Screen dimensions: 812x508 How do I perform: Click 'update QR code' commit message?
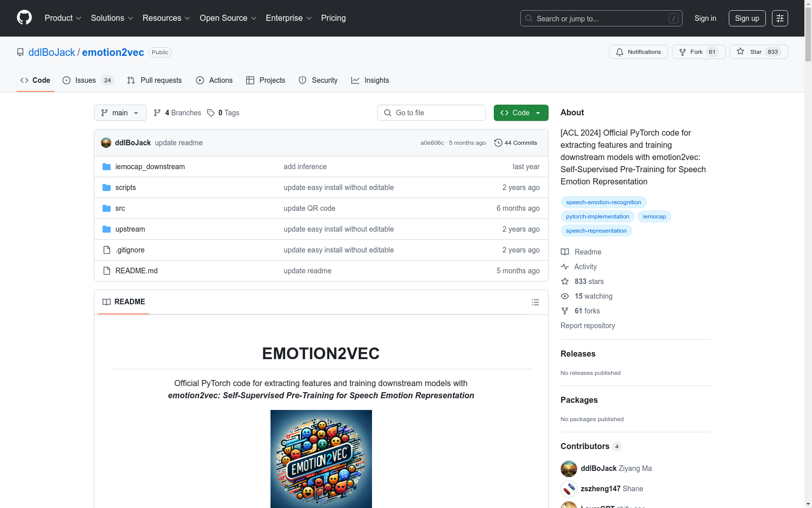tap(310, 208)
